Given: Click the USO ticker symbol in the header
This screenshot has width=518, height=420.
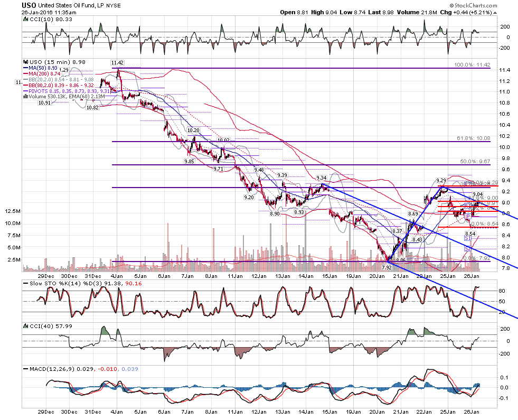Looking at the screenshot, I should (29, 5).
